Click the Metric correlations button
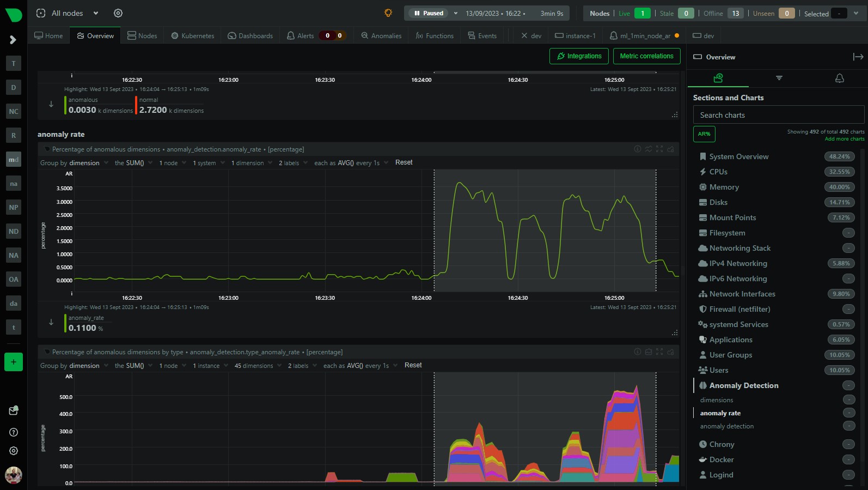This screenshot has width=868, height=490. (x=646, y=56)
